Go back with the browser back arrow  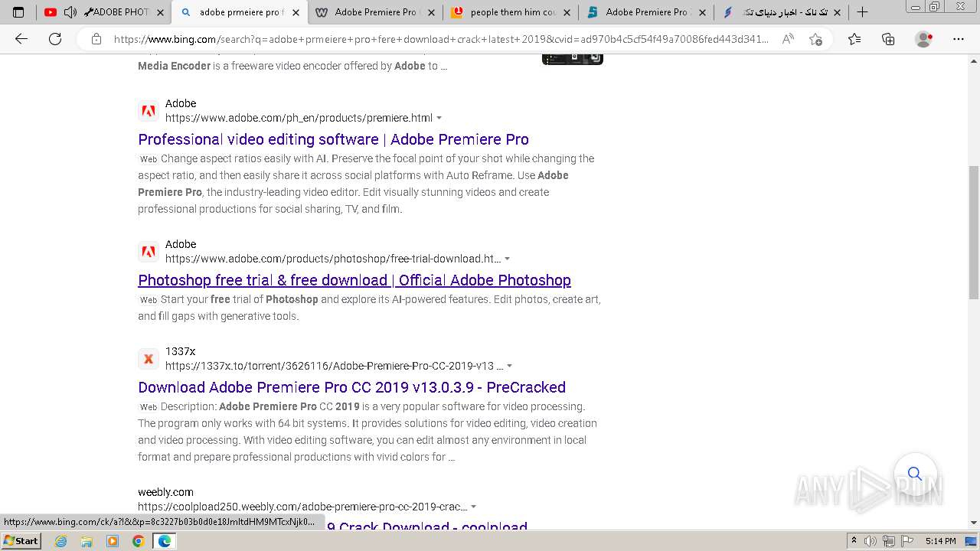(21, 39)
